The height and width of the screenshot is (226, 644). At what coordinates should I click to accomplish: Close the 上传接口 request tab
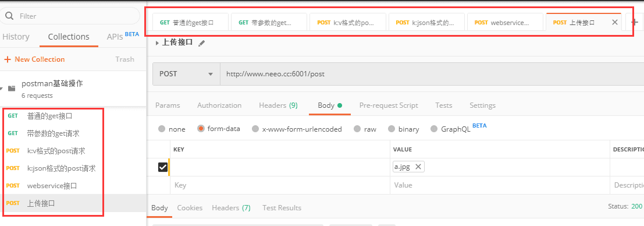click(615, 22)
